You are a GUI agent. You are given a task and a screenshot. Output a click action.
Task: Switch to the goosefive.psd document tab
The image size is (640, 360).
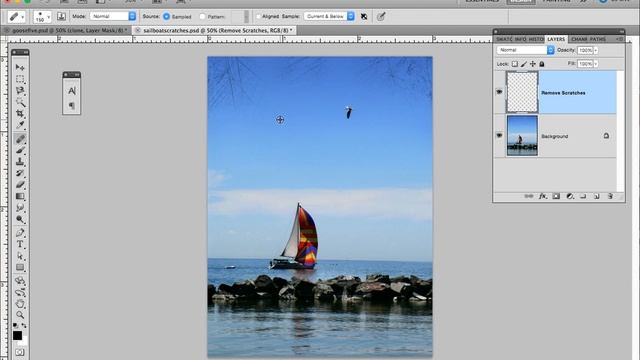pyautogui.click(x=69, y=30)
